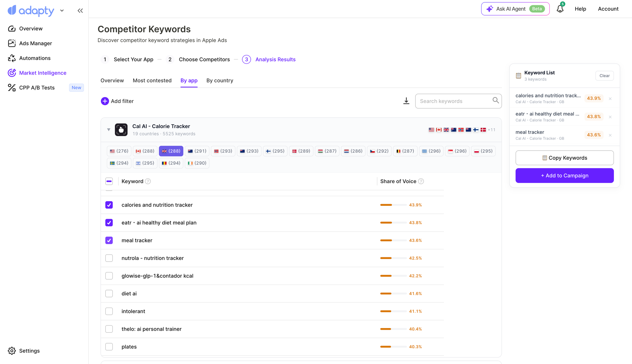Viewport: 632px width, 364px height.
Task: Go back to step Select Your App
Action: (x=127, y=59)
